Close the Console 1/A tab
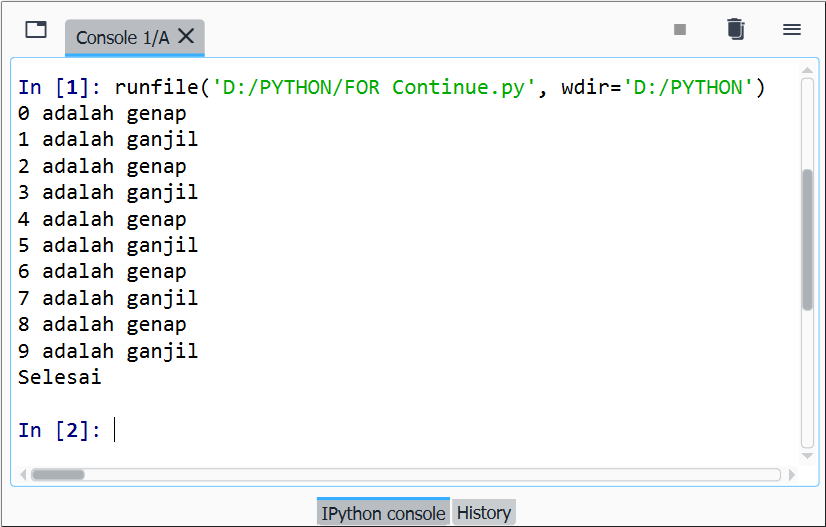Screen dimensions: 826x527 pos(186,36)
